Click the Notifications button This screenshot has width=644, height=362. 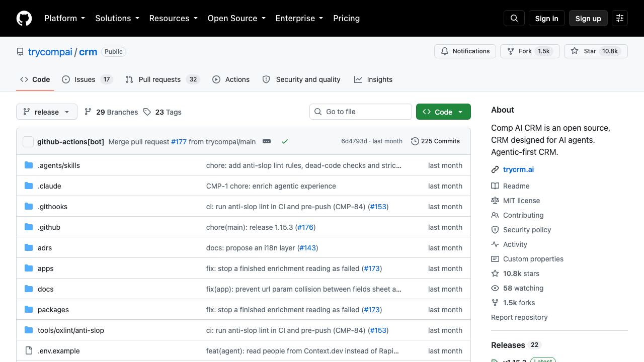[465, 51]
